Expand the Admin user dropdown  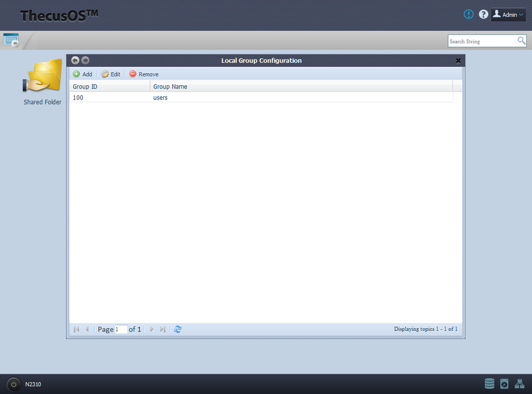pyautogui.click(x=508, y=15)
